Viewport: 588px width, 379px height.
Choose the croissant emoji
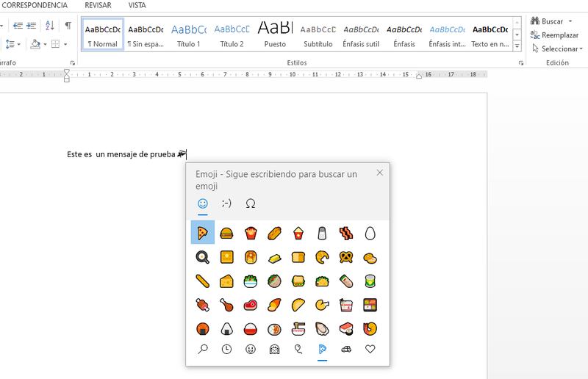(323, 257)
